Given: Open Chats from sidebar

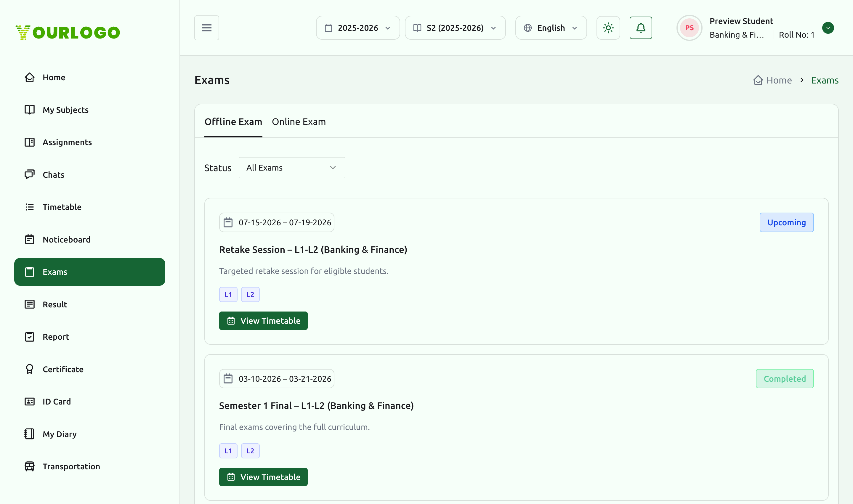Looking at the screenshot, I should [90, 175].
